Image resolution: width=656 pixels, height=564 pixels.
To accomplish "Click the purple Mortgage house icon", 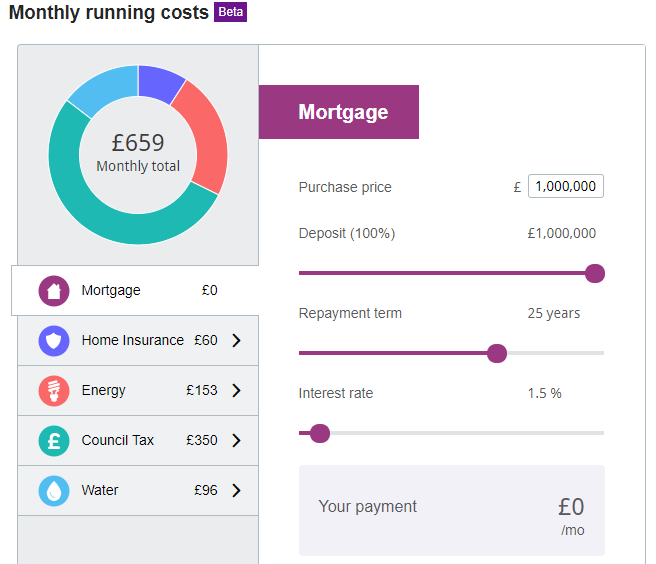I will [x=54, y=291].
